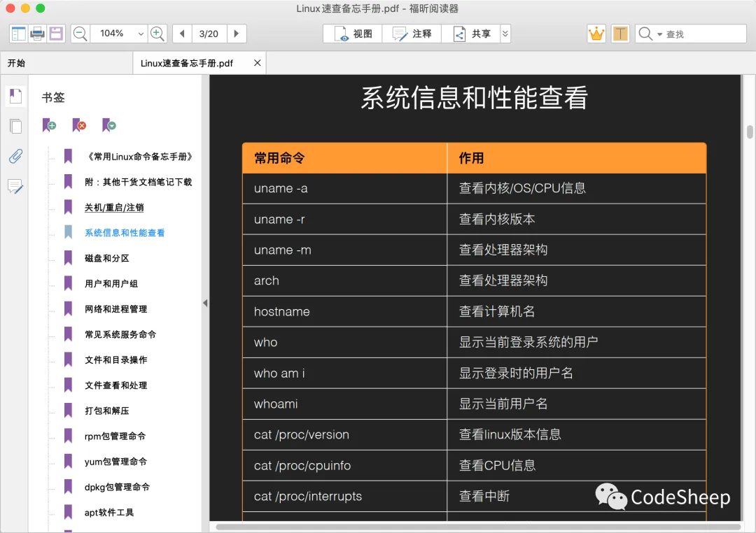The image size is (756, 533).
Task: Click the page title 系统信息和性能查看
Action: point(475,98)
